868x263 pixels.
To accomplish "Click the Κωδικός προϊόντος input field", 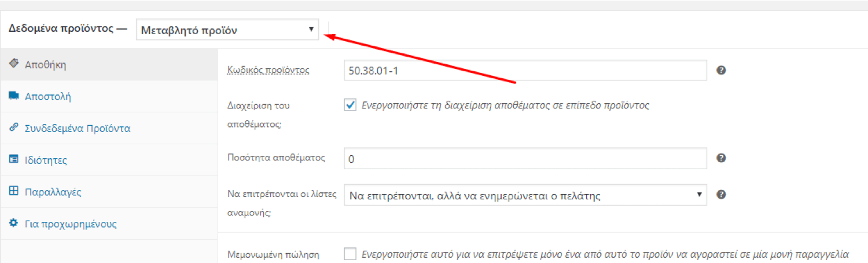I will pos(525,70).
